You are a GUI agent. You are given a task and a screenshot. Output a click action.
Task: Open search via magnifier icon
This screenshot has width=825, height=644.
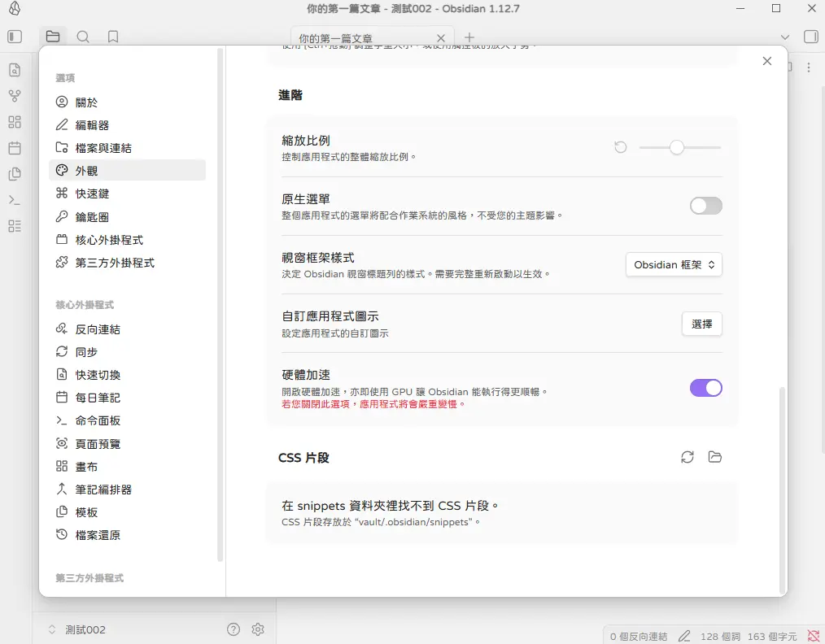(83, 37)
